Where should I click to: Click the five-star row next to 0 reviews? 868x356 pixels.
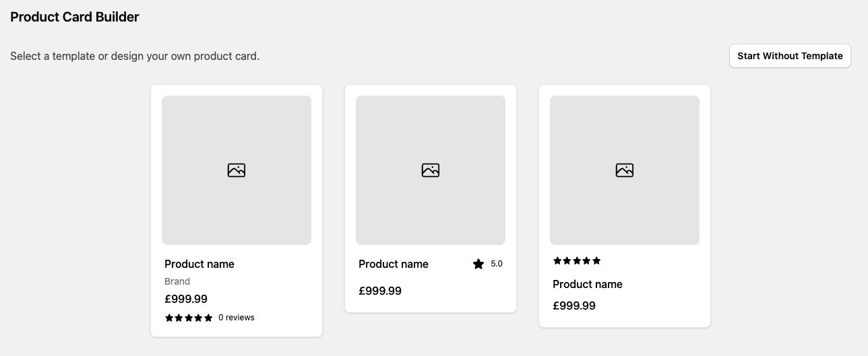[189, 318]
